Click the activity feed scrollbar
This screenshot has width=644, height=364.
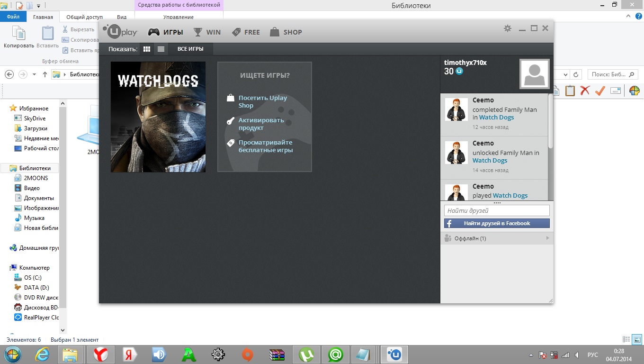(550, 121)
